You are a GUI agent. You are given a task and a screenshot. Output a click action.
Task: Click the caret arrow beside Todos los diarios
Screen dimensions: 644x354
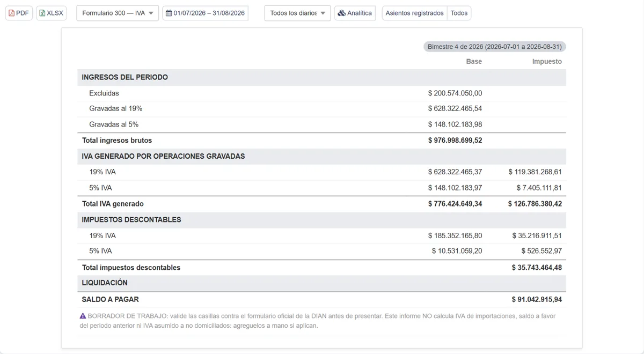[323, 13]
